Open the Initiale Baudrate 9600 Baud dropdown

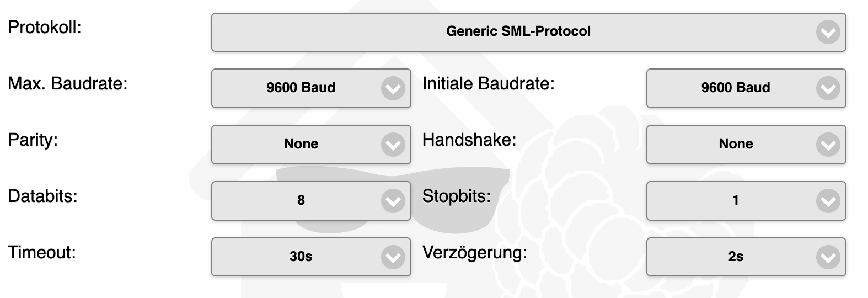735,88
